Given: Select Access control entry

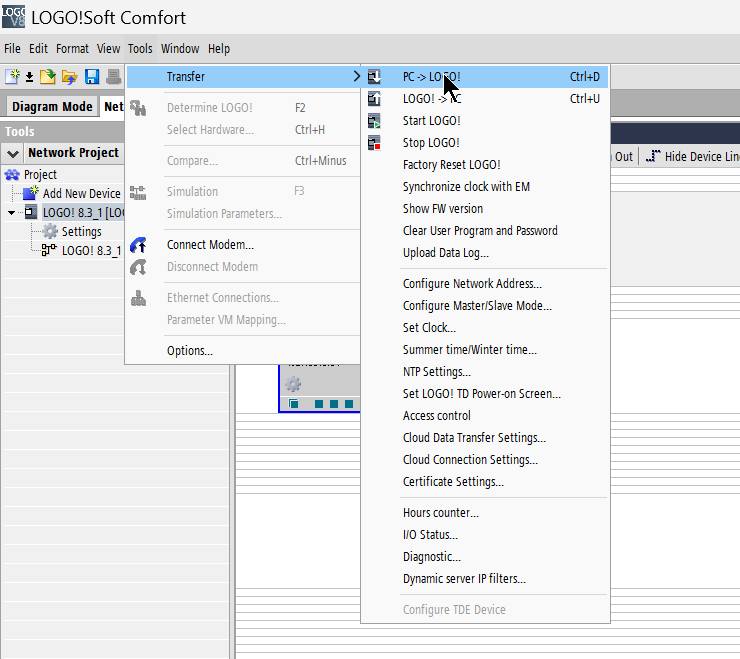Looking at the screenshot, I should pyautogui.click(x=485, y=416).
